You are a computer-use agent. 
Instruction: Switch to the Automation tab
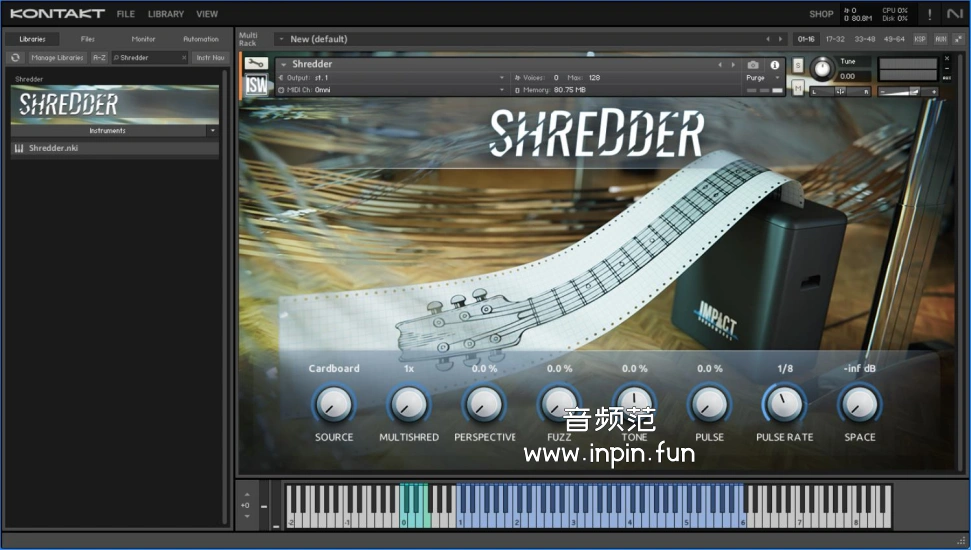point(201,39)
